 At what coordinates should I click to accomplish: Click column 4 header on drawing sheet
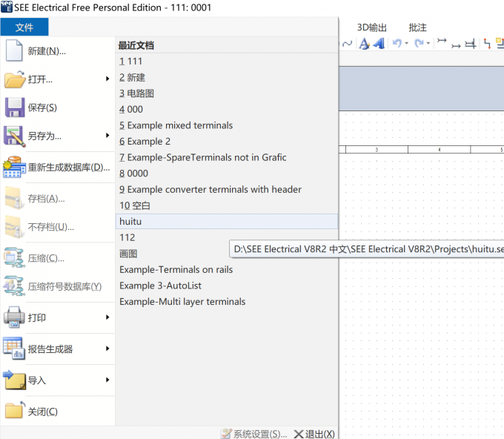pos(439,150)
